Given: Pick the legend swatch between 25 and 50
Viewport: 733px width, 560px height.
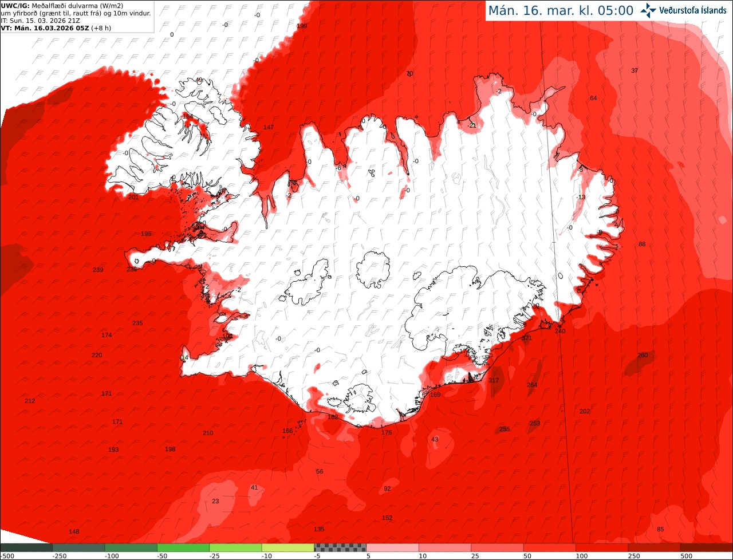Looking at the screenshot, I should [497, 547].
